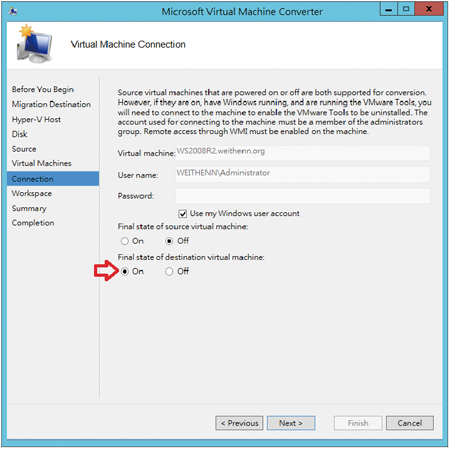Close the Microsoft Virtual Machine Converter window
This screenshot has height=449, width=450.
tap(429, 9)
